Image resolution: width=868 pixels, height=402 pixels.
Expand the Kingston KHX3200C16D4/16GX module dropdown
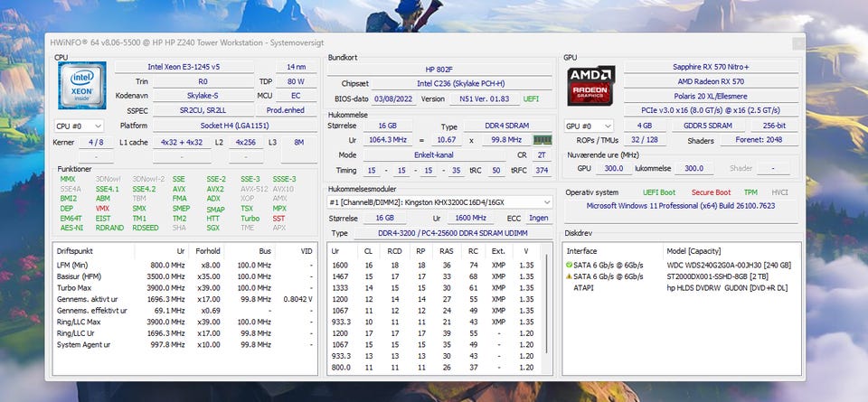(439, 202)
